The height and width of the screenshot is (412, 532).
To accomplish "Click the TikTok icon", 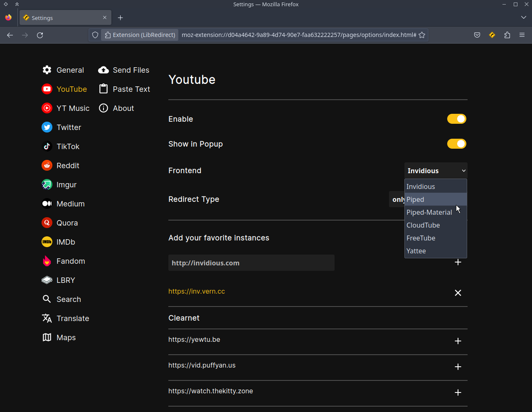I will coord(47,146).
